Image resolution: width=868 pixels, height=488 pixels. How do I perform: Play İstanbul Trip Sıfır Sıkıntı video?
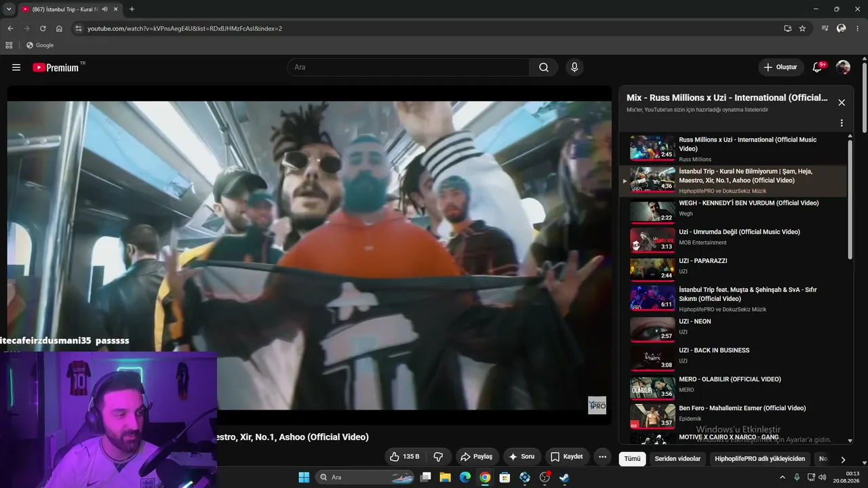point(735,299)
